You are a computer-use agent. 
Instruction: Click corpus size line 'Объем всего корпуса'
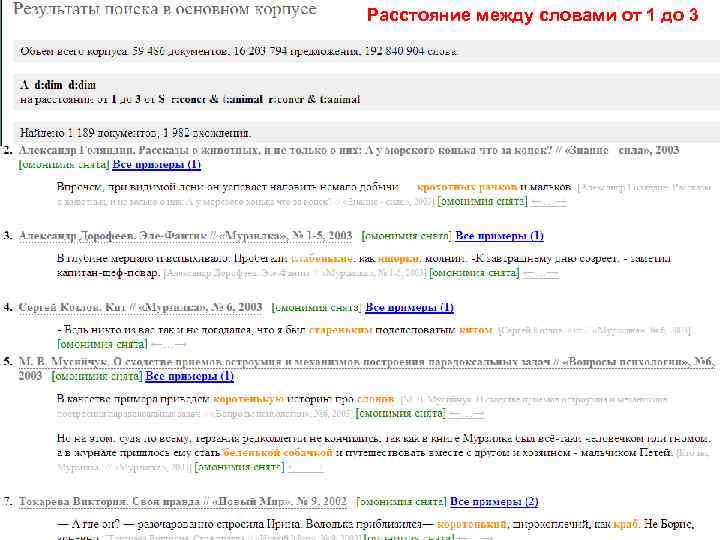pyautogui.click(x=238, y=51)
